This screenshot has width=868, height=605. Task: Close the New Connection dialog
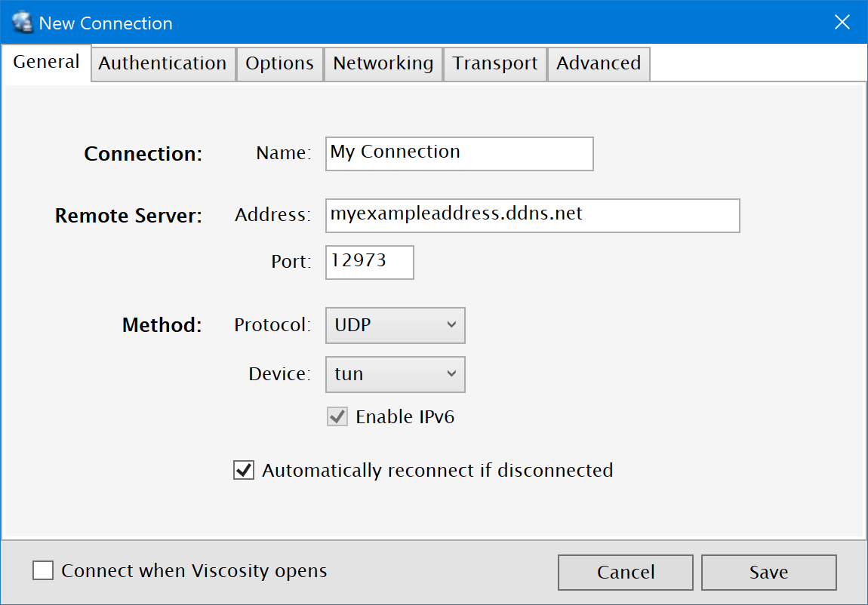coord(842,23)
